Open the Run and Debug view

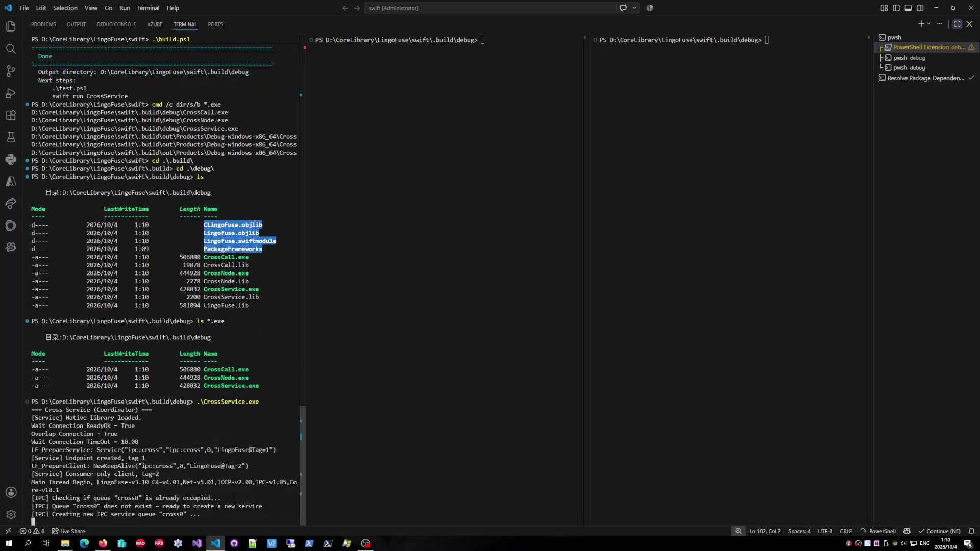pos(11,93)
